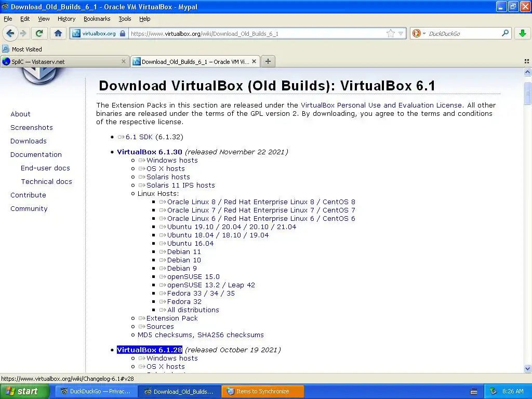The width and height of the screenshot is (532, 399).
Task: Open the Documentation sidebar link
Action: [x=36, y=155]
